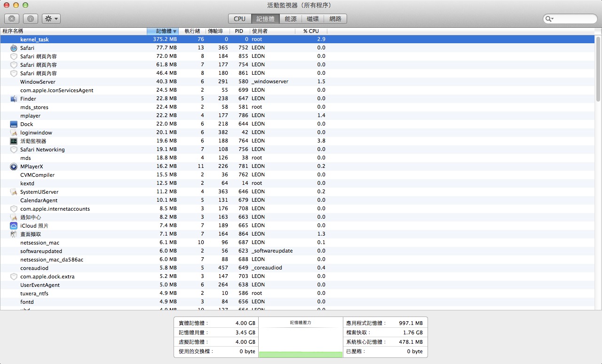Click the 活動監視器 process icon

(14, 141)
